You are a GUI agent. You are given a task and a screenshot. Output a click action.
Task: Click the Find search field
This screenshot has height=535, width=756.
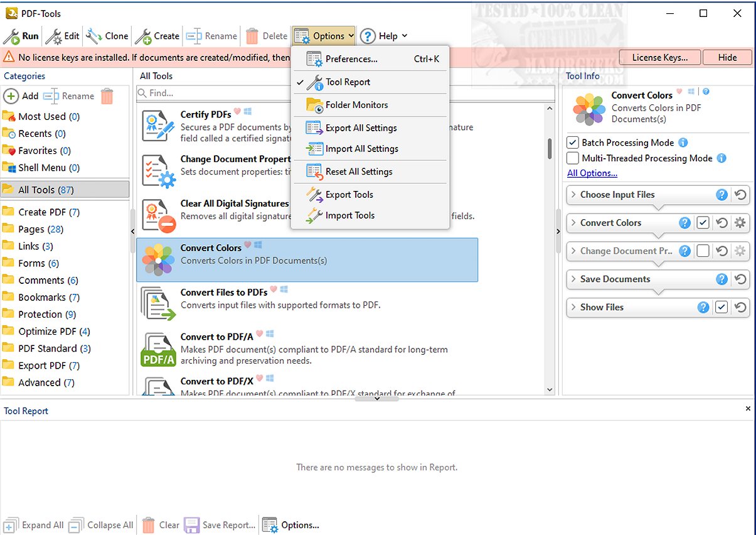pyautogui.click(x=346, y=93)
